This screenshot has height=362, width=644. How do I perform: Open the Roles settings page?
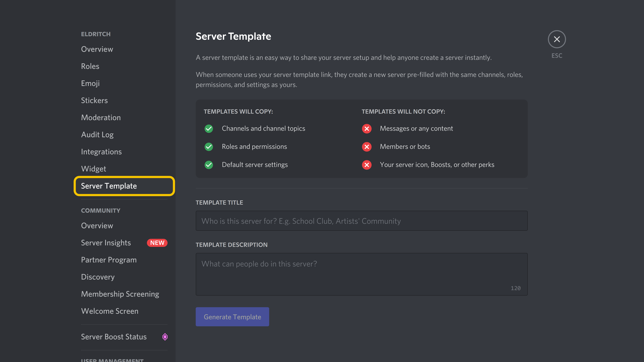(90, 66)
